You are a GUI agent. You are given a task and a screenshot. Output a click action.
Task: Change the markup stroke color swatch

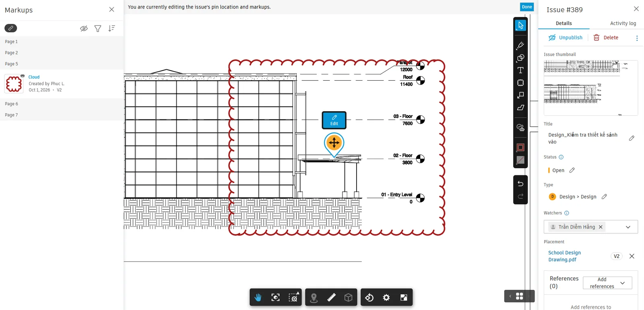[520, 148]
